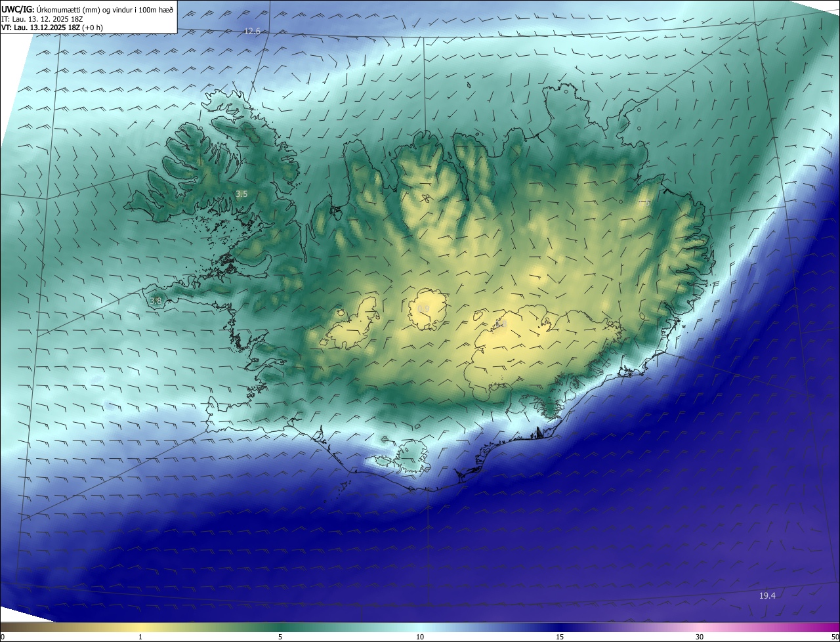The height and width of the screenshot is (642, 840).
Task: Click the 12.6 value label on the map
Action: [x=252, y=32]
